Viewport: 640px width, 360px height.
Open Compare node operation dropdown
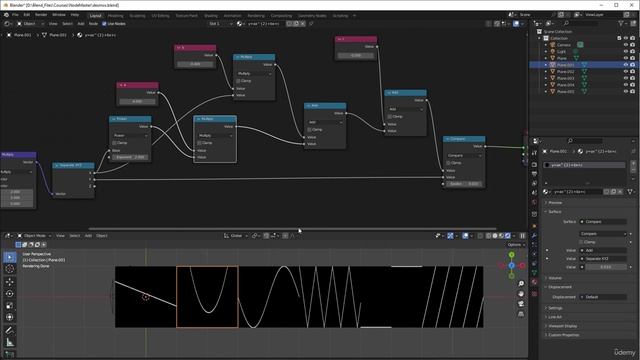464,156
